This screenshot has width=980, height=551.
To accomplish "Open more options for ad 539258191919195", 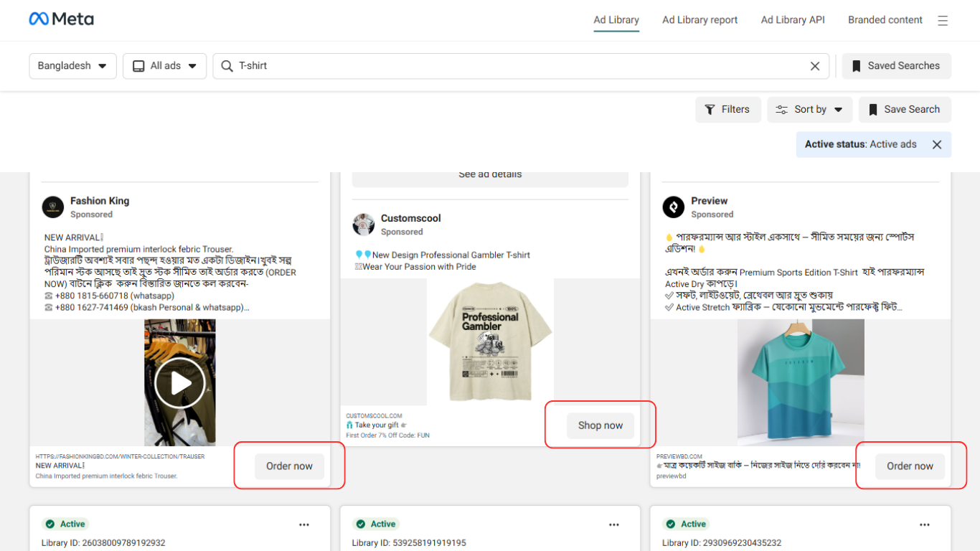I will [614, 524].
